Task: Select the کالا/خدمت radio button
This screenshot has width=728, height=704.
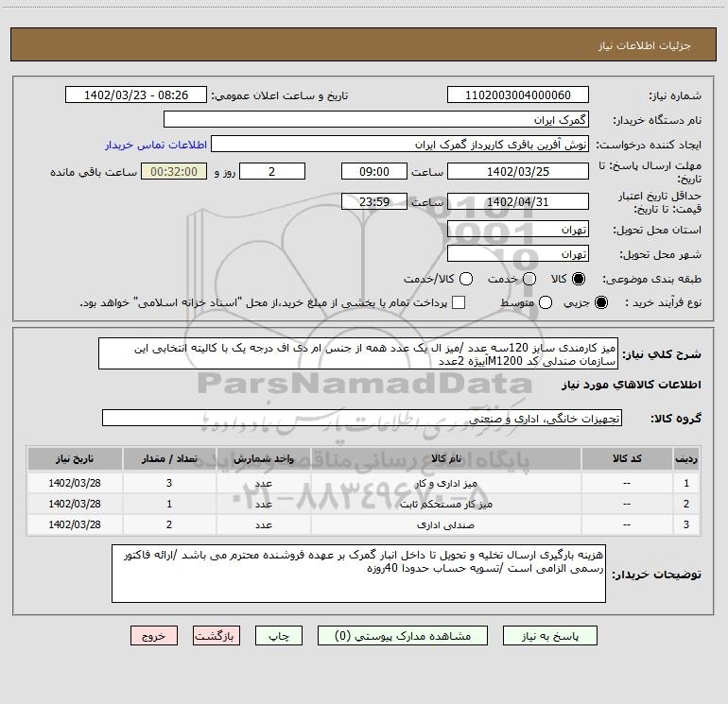Action: pyautogui.click(x=466, y=279)
